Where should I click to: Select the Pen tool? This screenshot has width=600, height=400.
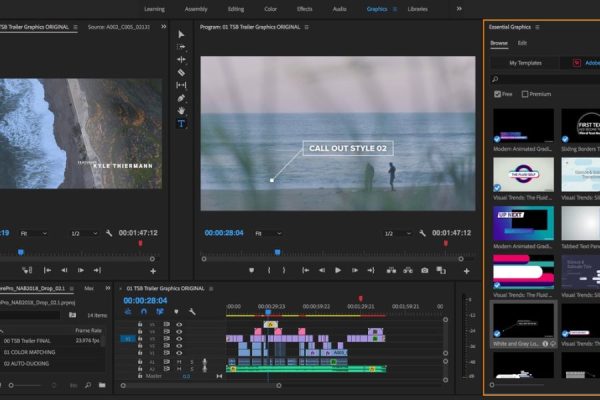[x=181, y=98]
